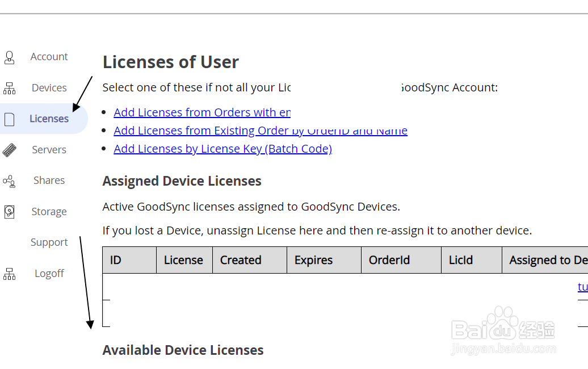Open the Account menu item
This screenshot has height=369, width=588.
point(49,57)
